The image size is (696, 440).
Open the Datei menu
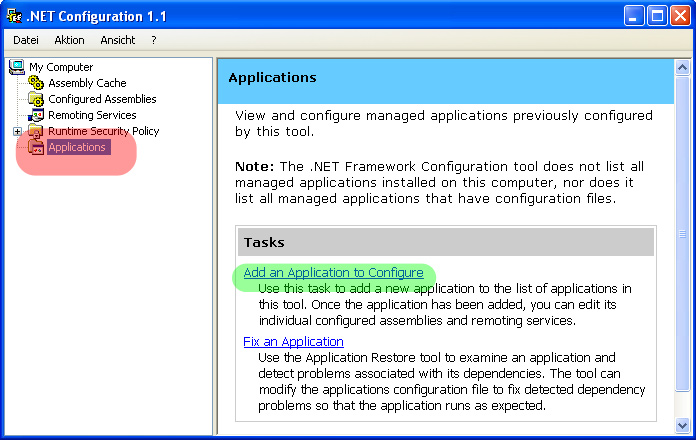click(x=26, y=40)
